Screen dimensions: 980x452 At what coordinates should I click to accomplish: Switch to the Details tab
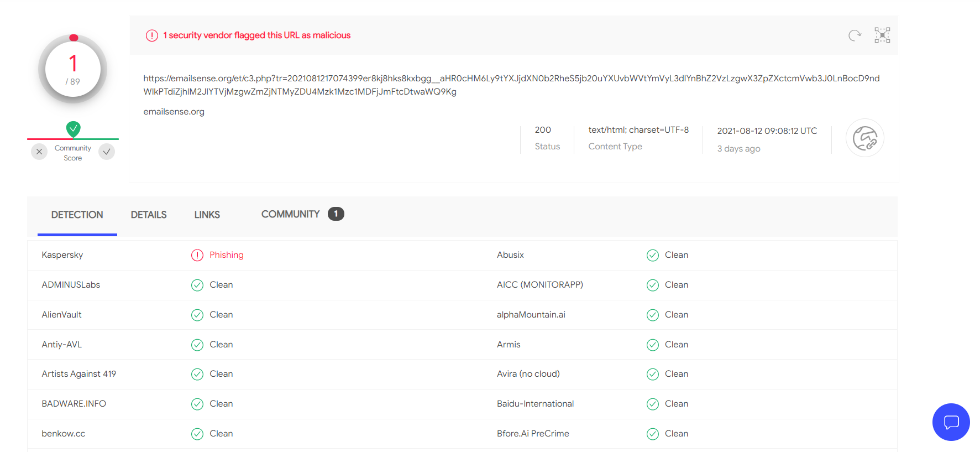149,215
